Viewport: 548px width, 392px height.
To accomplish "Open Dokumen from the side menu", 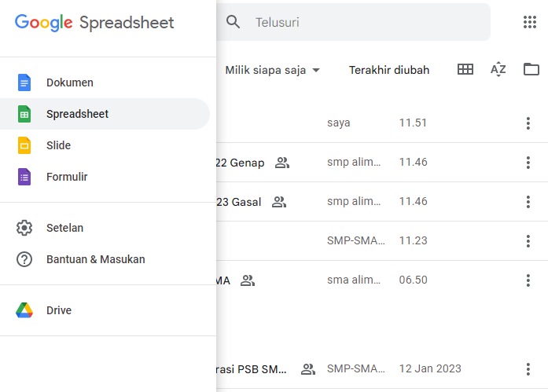I will pos(105,82).
